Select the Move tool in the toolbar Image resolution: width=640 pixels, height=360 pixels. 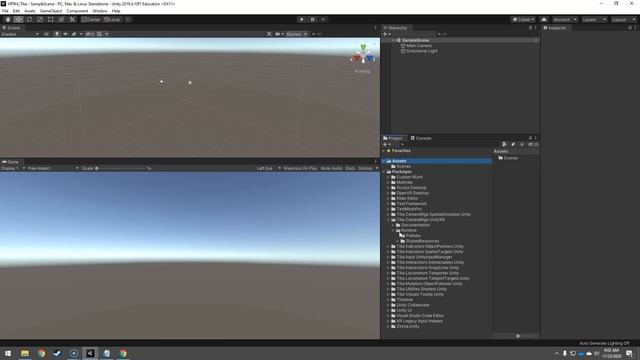pyautogui.click(x=18, y=20)
